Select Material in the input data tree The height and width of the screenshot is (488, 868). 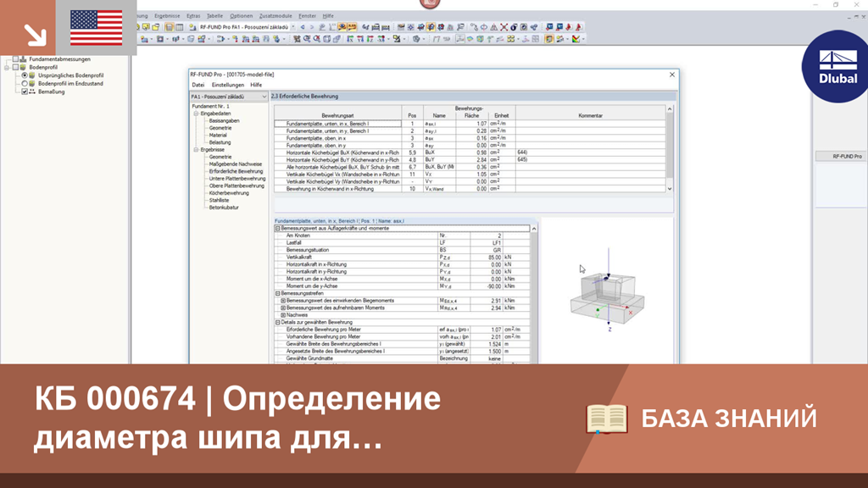tap(218, 135)
